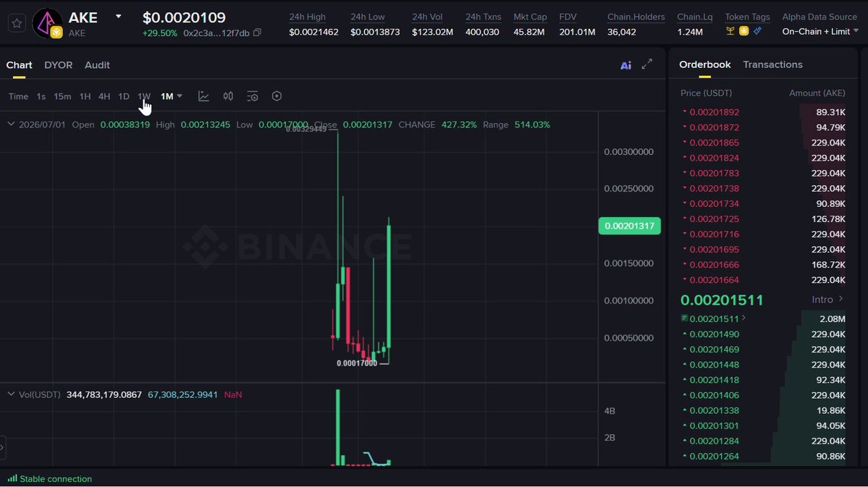Set chart interval to 1D
The height and width of the screenshot is (487, 868).
tap(124, 96)
